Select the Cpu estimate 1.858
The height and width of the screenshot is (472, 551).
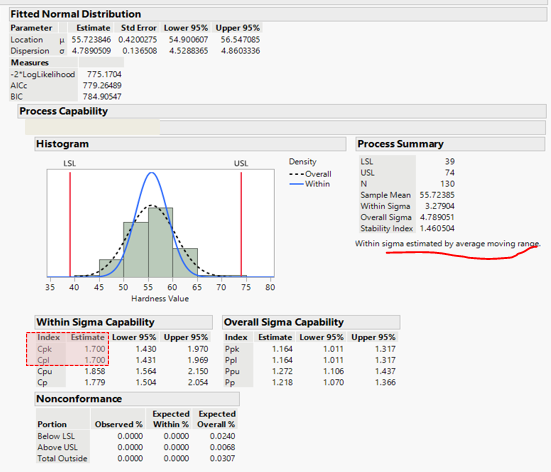click(95, 371)
